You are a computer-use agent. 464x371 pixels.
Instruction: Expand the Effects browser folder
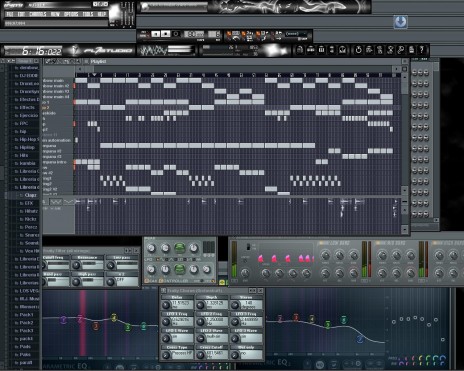tap(26, 107)
